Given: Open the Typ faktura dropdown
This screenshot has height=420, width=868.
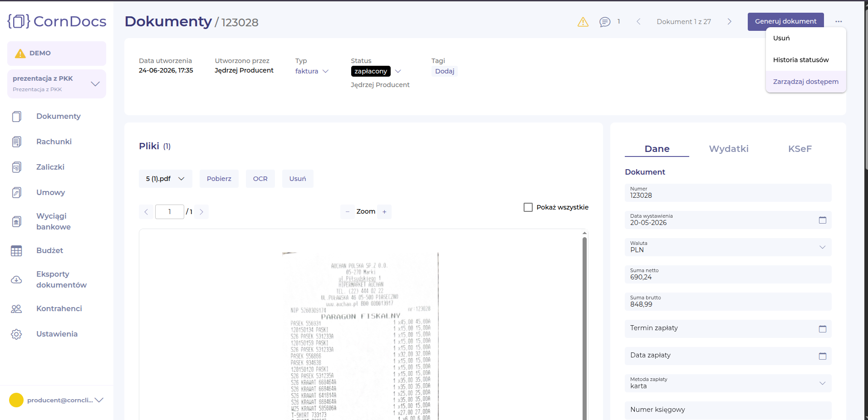Looking at the screenshot, I should pos(312,71).
